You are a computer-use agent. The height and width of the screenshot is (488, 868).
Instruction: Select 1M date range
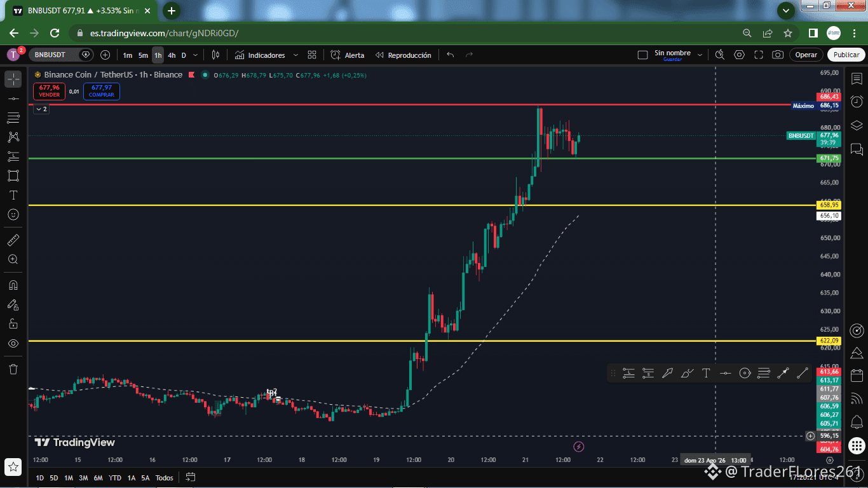[x=69, y=478]
